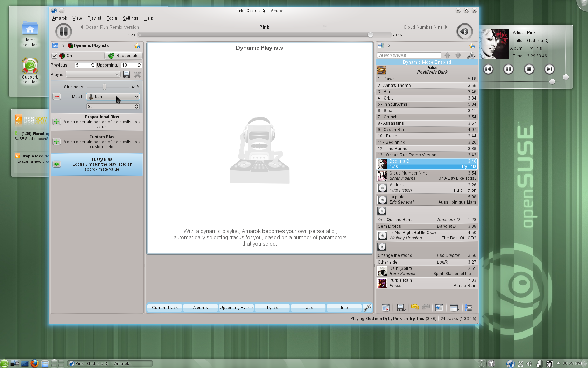The height and width of the screenshot is (368, 588).
Task: Open the openSUSE application launcher menu
Action: [x=4, y=363]
